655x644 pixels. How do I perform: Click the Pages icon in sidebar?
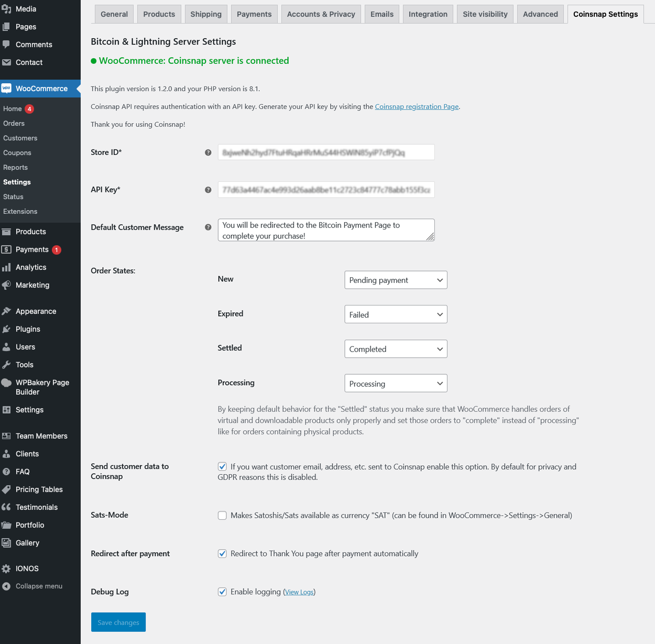pos(6,27)
